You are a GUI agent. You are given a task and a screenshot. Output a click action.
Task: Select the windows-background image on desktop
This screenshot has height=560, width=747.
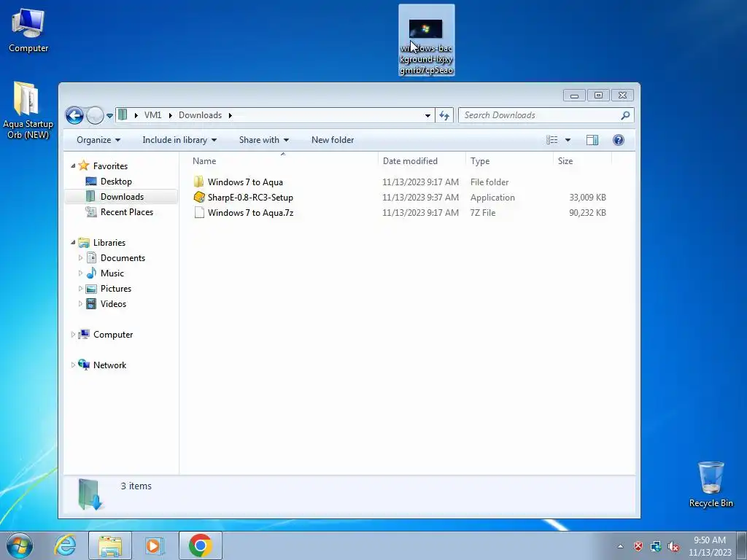pyautogui.click(x=426, y=41)
